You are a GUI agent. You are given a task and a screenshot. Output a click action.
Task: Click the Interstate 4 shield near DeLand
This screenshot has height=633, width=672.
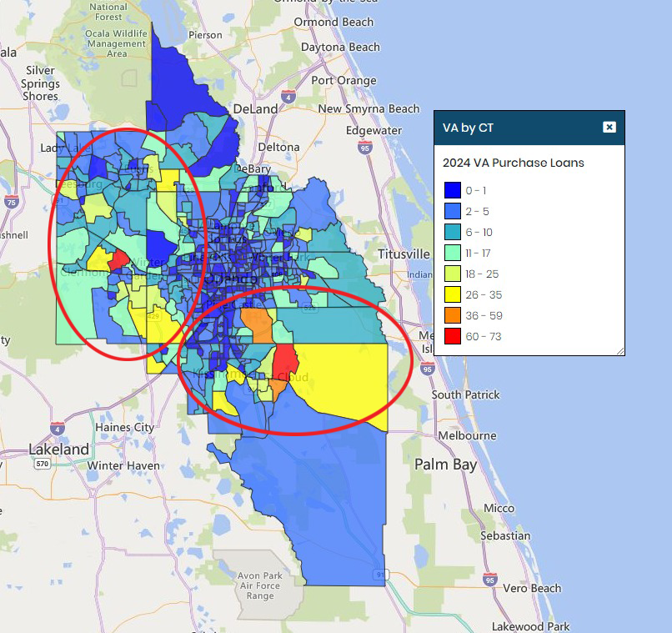click(x=288, y=97)
